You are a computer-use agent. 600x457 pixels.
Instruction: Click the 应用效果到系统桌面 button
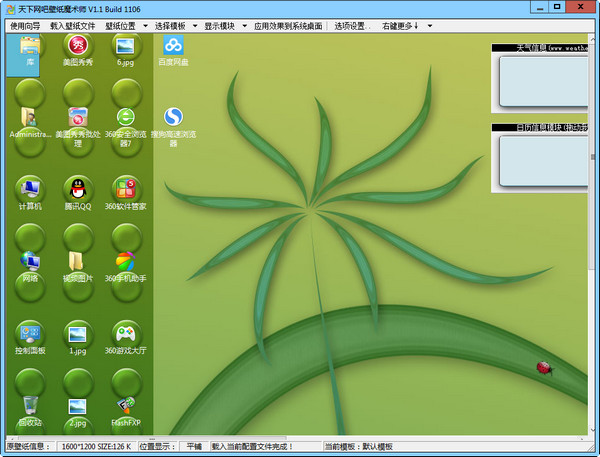pos(288,25)
